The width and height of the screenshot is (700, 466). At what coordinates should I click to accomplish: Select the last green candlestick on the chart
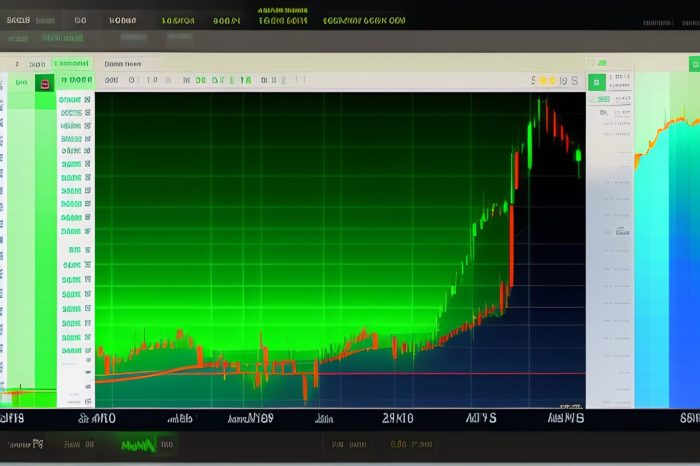click(x=578, y=157)
